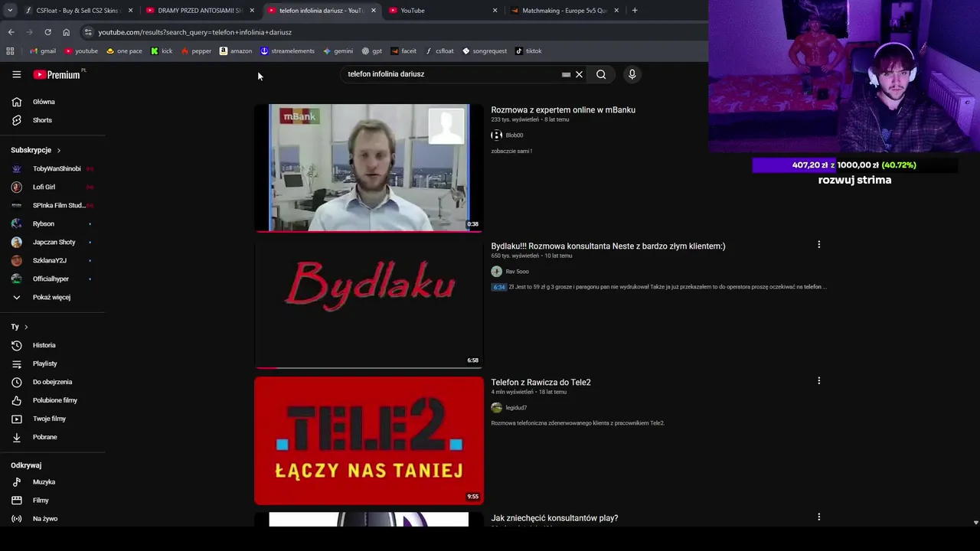Open the songrequest bookmark
This screenshot has width=980, height=551.
[485, 51]
